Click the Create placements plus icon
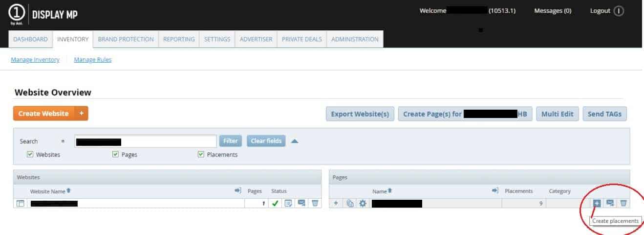644x235 pixels. pyautogui.click(x=597, y=203)
